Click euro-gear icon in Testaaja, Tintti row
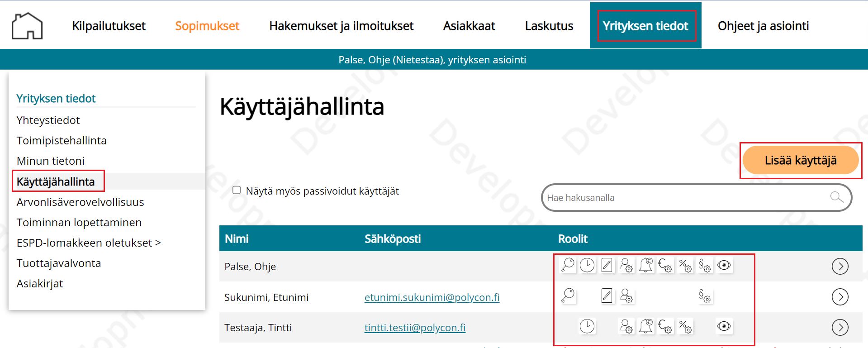Viewport: 868px width, 348px height. (x=665, y=326)
